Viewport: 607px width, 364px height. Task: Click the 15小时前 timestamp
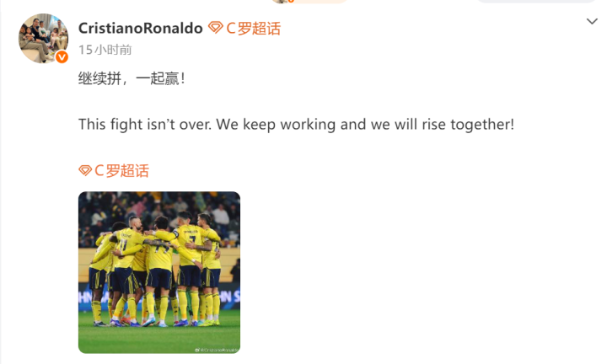point(105,50)
